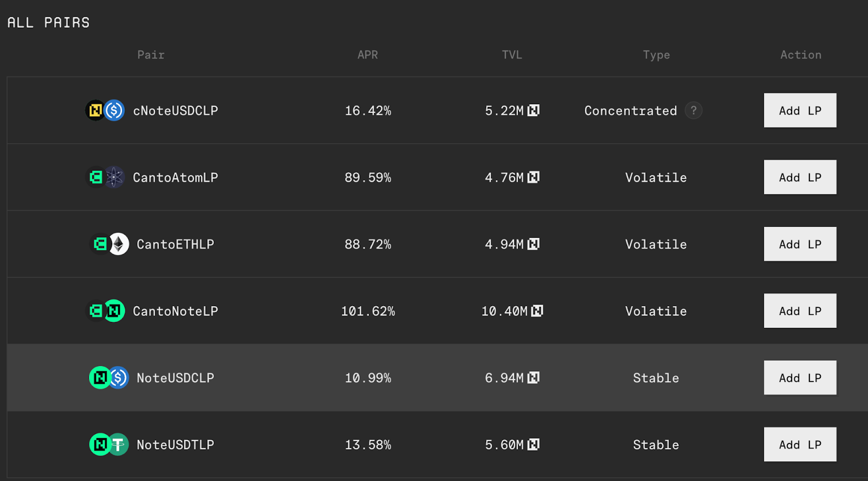Add LP for NoteUSDCLP pair
The image size is (868, 481).
click(x=800, y=377)
